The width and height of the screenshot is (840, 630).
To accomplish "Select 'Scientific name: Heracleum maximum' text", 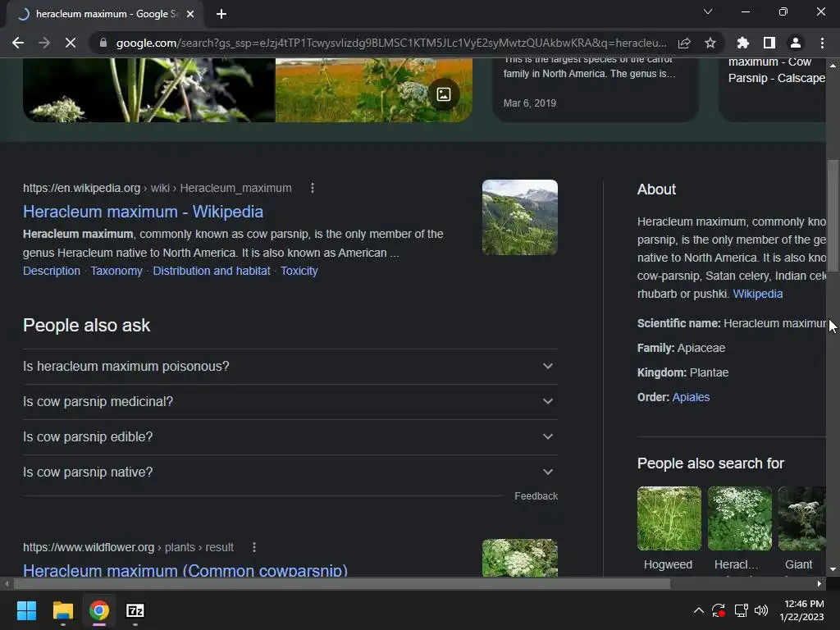I will [x=732, y=323].
